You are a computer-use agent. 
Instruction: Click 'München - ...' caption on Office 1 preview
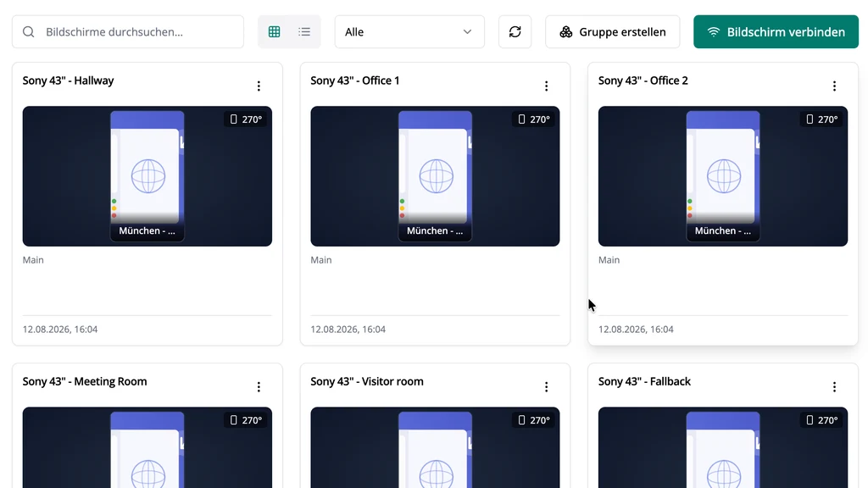pos(435,230)
